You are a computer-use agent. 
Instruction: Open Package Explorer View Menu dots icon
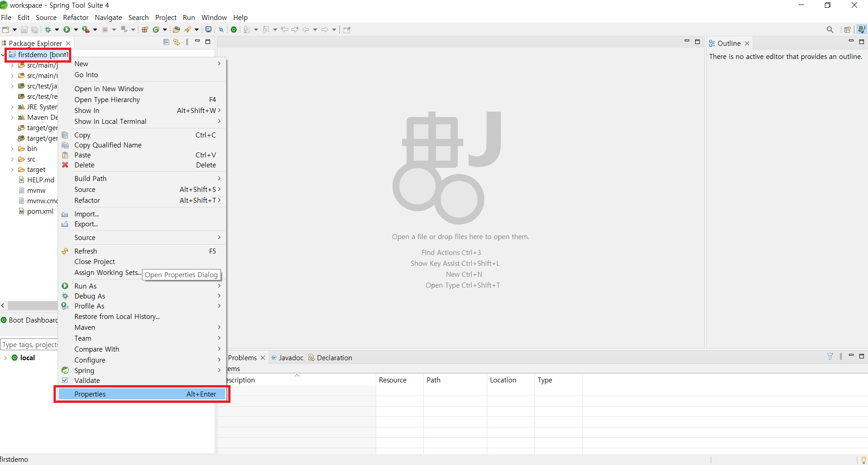tap(187, 42)
